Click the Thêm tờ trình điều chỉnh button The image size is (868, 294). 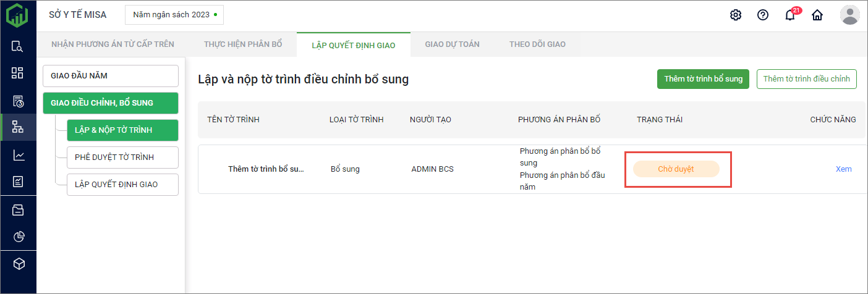806,79
